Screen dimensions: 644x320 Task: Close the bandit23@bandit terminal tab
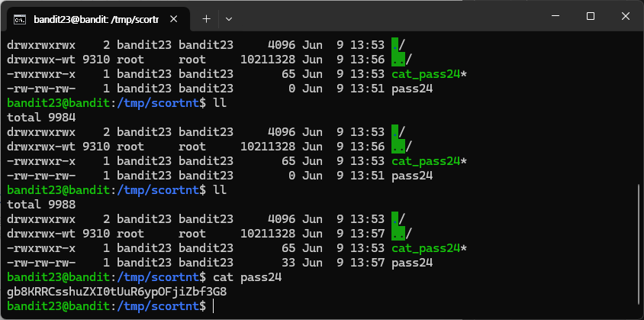pyautogui.click(x=174, y=19)
